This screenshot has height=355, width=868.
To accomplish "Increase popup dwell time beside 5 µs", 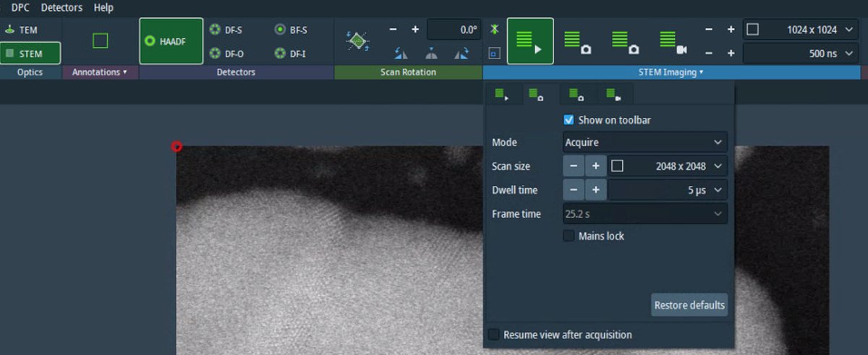I will [595, 190].
